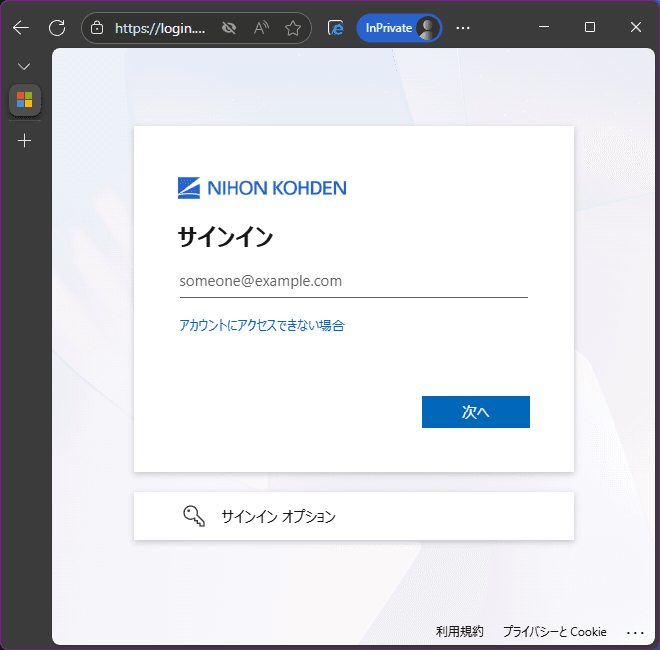
Task: View site information lock icon
Action: [97, 28]
